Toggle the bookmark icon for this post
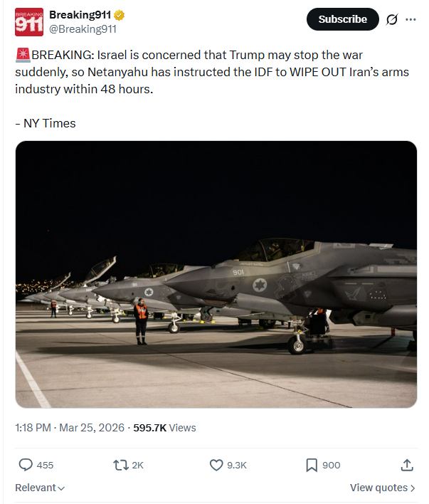The height and width of the screenshot is (504, 429). (312, 465)
